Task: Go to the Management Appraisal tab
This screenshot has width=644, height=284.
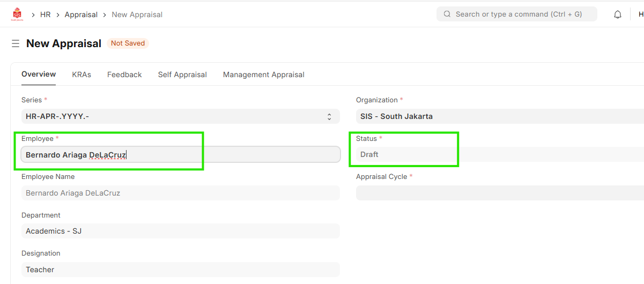Action: (263, 74)
